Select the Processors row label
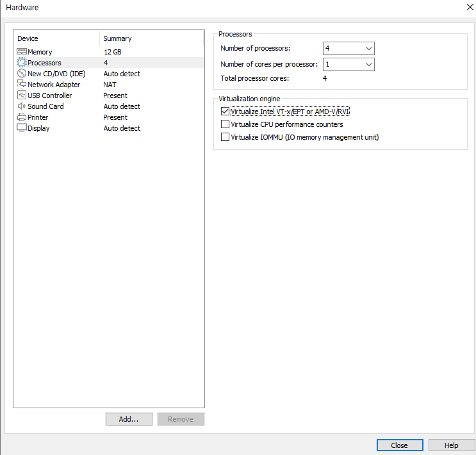 pos(44,63)
